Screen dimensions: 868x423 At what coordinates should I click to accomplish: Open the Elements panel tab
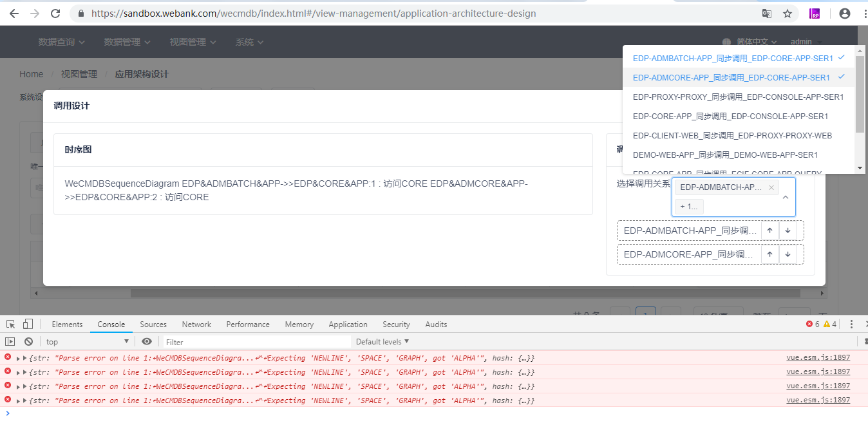67,324
